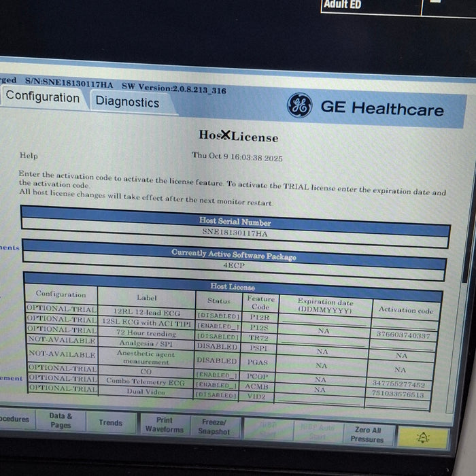Click feature code VID2
The image size is (476, 476).
[x=256, y=396]
